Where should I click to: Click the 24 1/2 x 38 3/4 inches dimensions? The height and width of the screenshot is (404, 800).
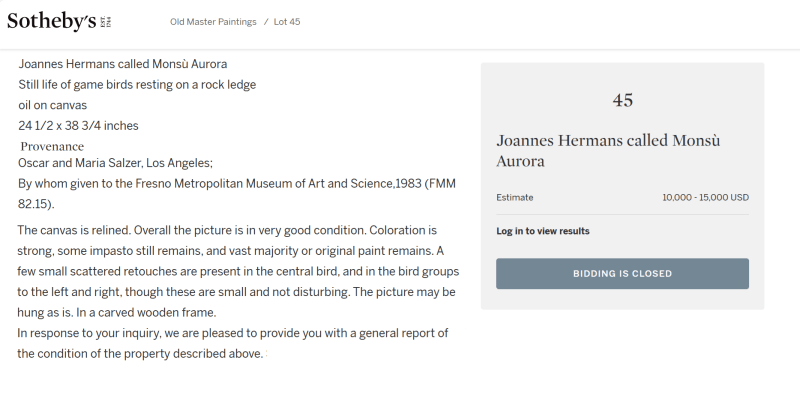click(x=78, y=126)
